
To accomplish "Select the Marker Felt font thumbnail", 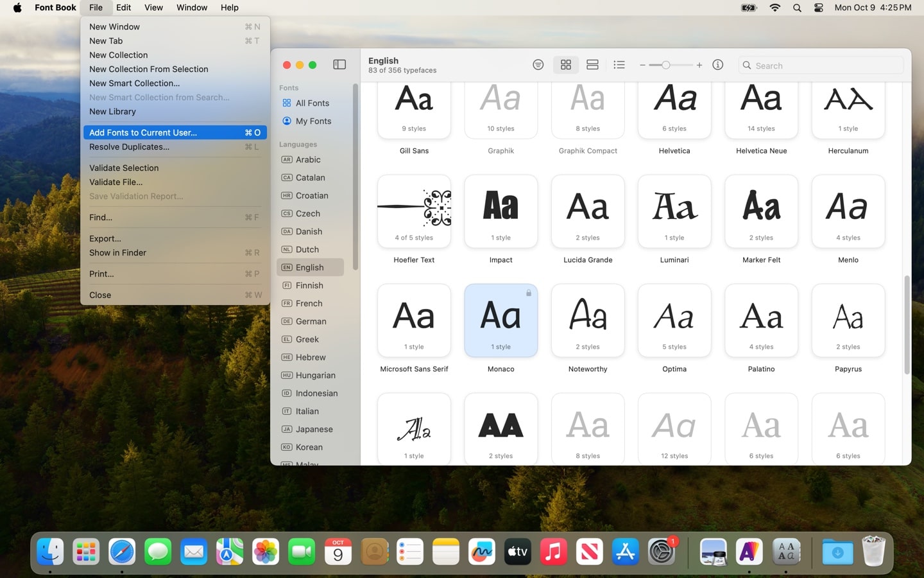I will click(762, 211).
